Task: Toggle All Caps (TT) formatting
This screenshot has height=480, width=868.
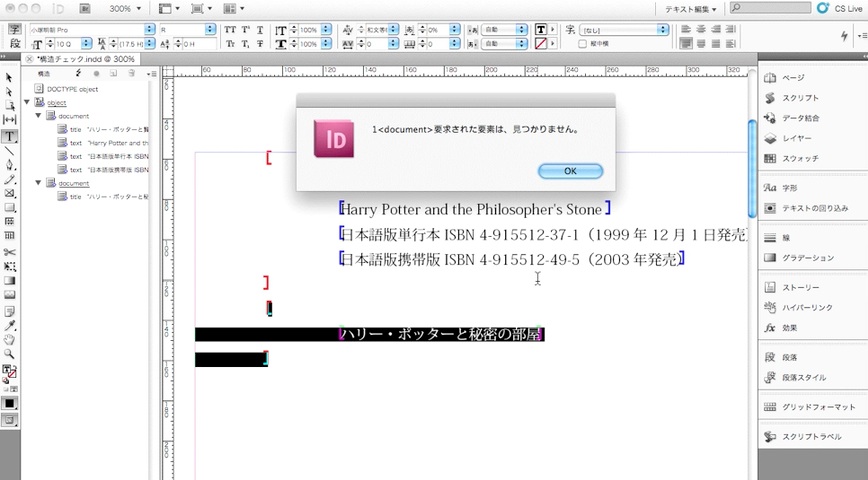Action: 230,30
